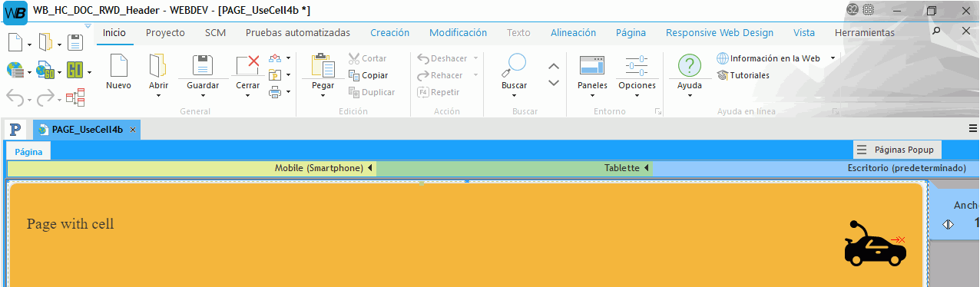This screenshot has height=287, width=980.
Task: Expand the Cerrar dropdown arrow
Action: point(247,95)
